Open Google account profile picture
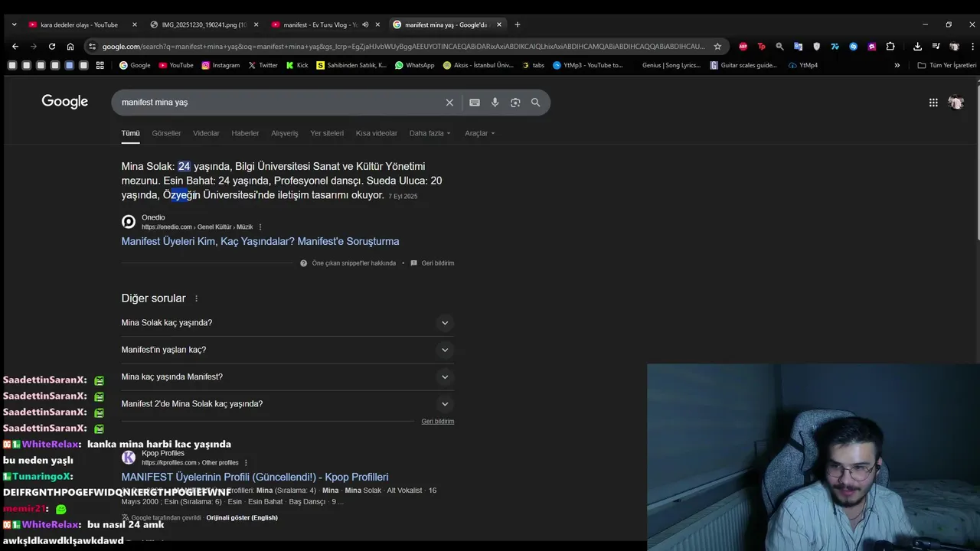This screenshot has height=551, width=980. coord(955,103)
